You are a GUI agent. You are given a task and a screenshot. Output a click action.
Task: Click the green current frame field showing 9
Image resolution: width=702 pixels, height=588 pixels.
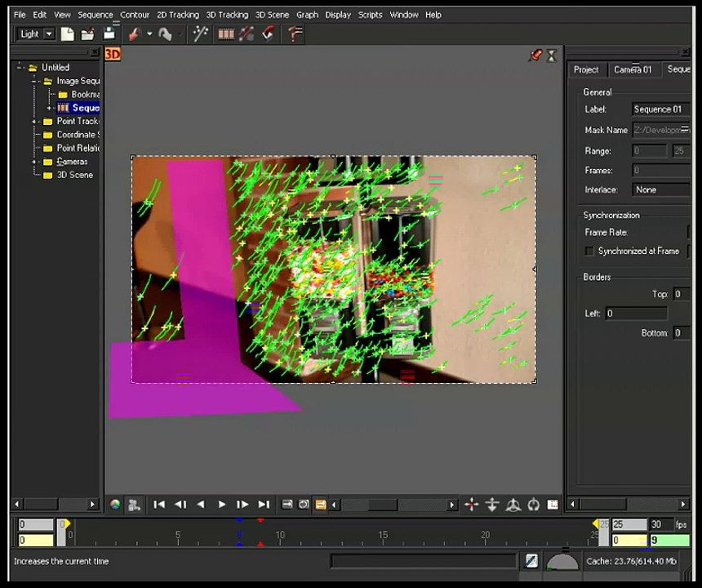point(669,541)
